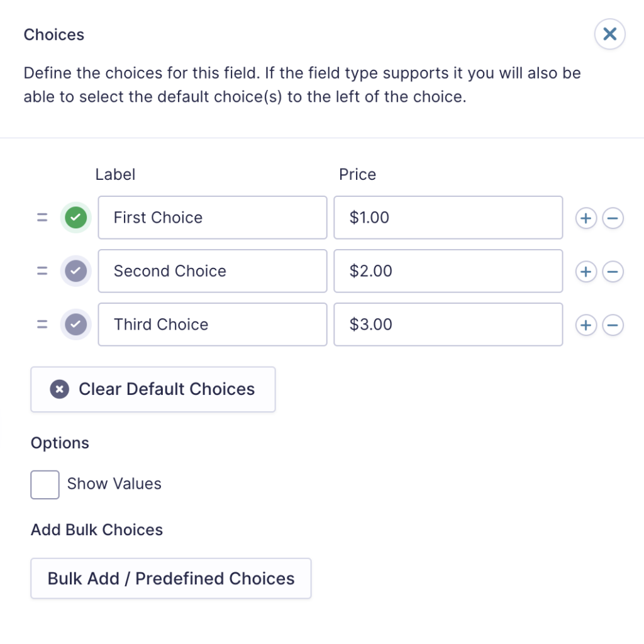Viewport: 644px width, 644px height.
Task: Click the minus icon beside Third Choice
Action: point(613,325)
